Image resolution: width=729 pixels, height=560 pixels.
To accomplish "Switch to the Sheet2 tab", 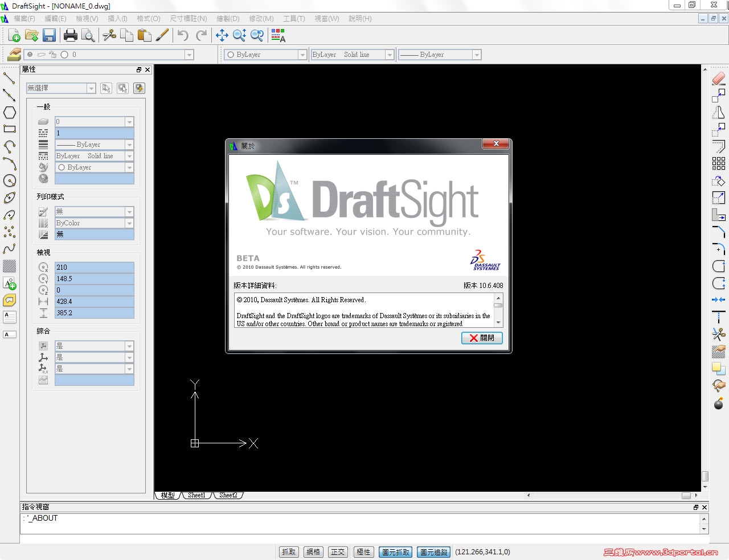I will tap(228, 495).
